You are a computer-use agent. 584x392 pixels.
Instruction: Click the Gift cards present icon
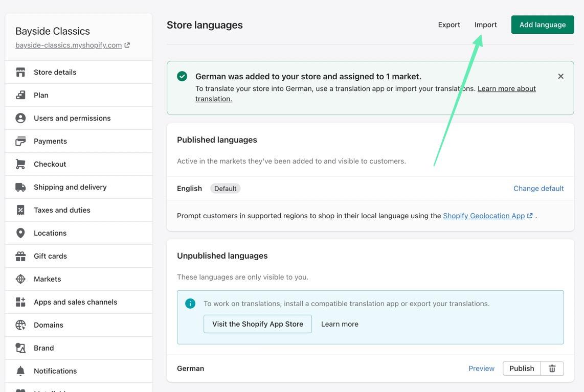click(x=20, y=256)
